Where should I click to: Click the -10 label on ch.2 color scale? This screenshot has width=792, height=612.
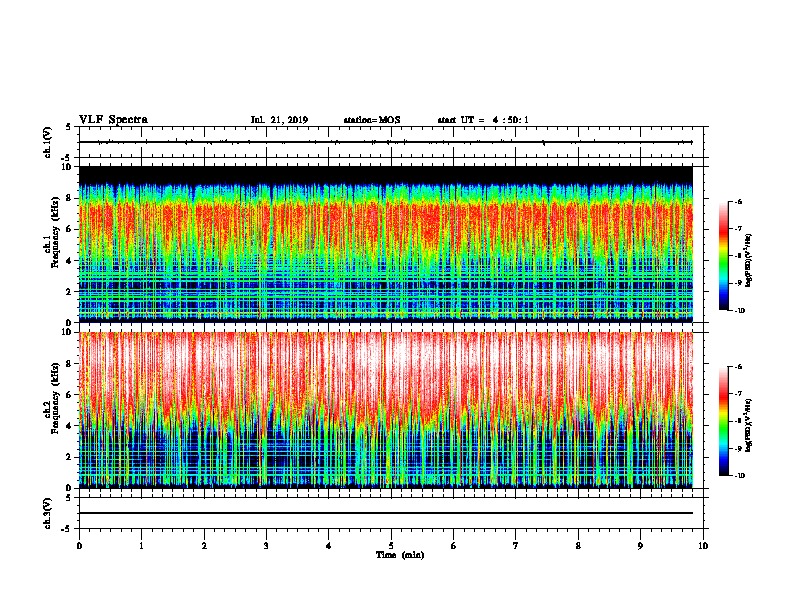739,476
